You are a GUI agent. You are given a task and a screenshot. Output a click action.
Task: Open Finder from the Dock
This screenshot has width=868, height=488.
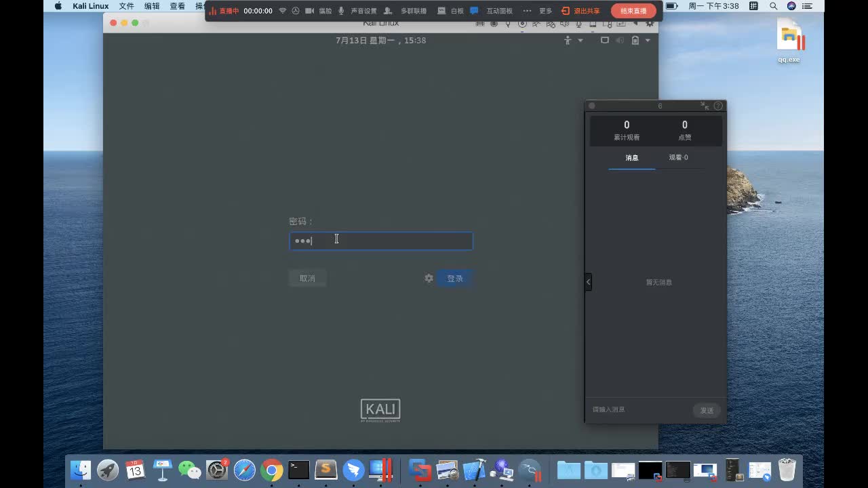(81, 470)
